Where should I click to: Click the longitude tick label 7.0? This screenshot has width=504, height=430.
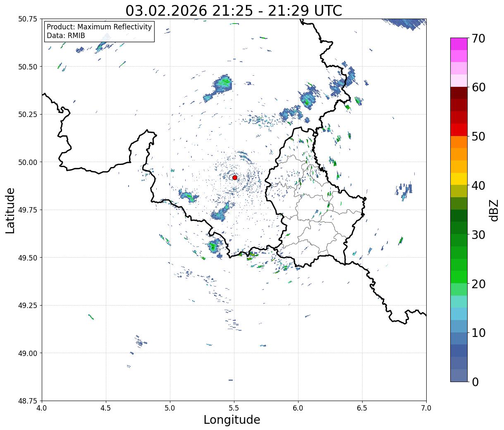pyautogui.click(x=426, y=408)
